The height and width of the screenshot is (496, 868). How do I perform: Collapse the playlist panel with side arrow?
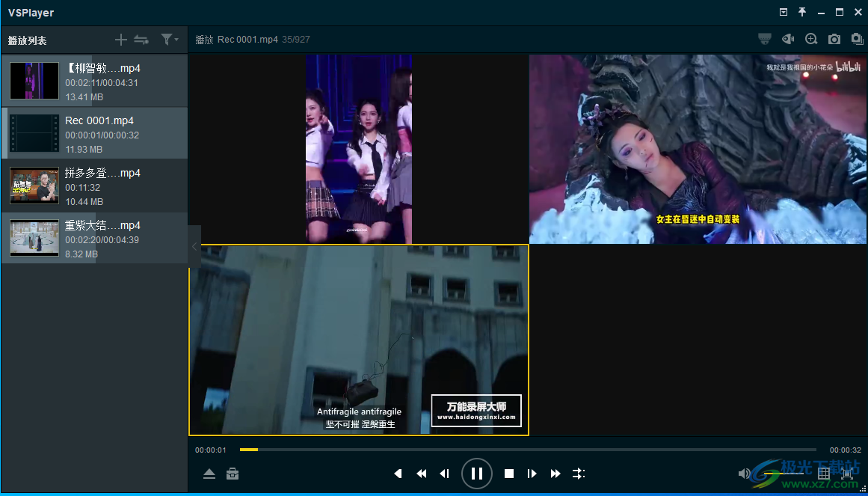coord(194,246)
